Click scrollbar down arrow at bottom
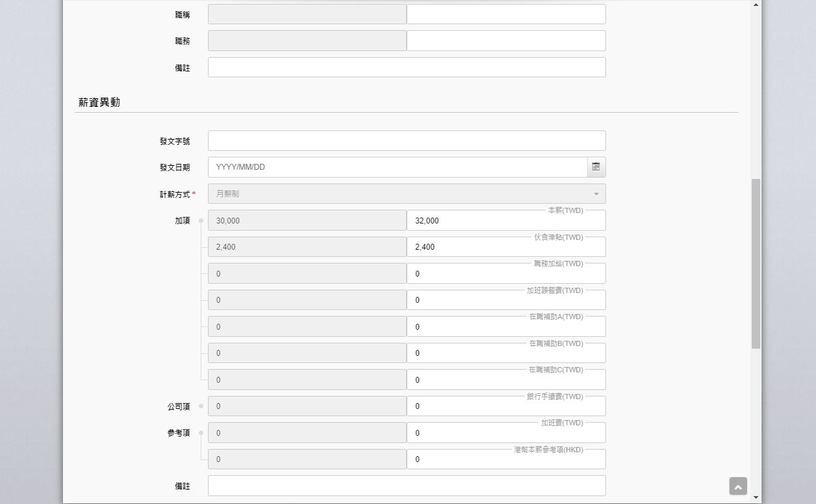 click(756, 497)
